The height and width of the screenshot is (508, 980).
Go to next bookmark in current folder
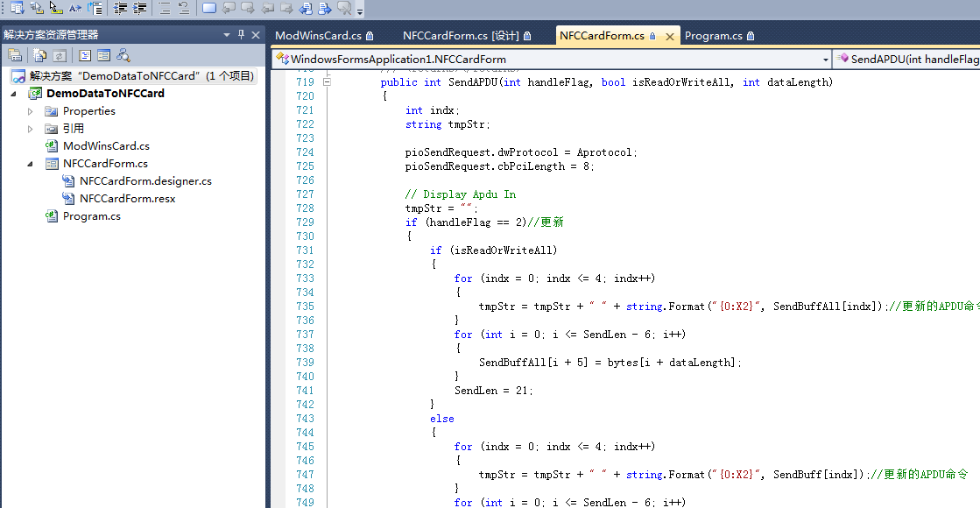pyautogui.click(x=287, y=8)
